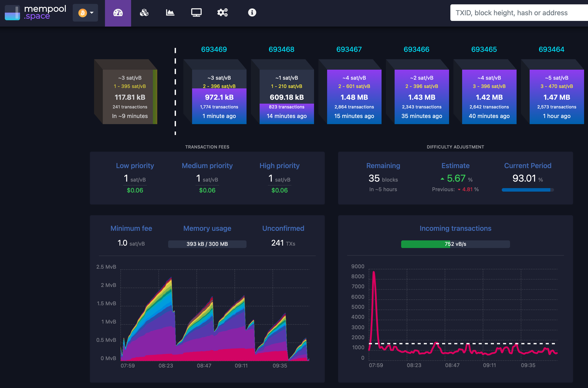Open the Graphs chart icon
The width and height of the screenshot is (588, 388).
(x=170, y=13)
